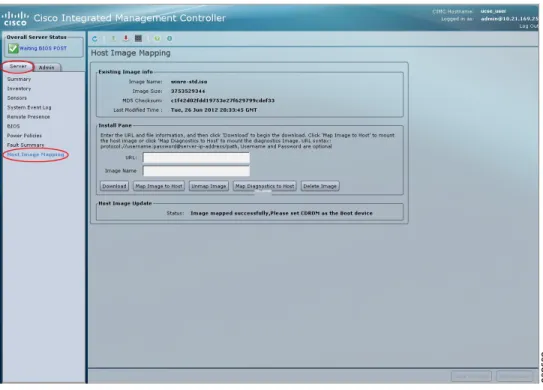543x390 pixels.
Task: Launch KVM console via dark square icon
Action: point(138,38)
